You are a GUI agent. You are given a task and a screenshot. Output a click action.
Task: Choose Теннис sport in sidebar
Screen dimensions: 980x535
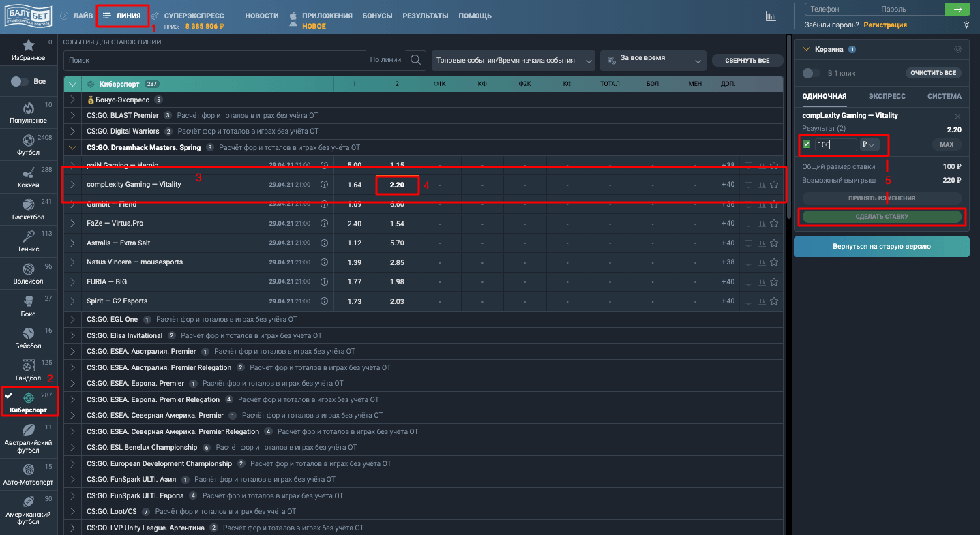pos(29,241)
